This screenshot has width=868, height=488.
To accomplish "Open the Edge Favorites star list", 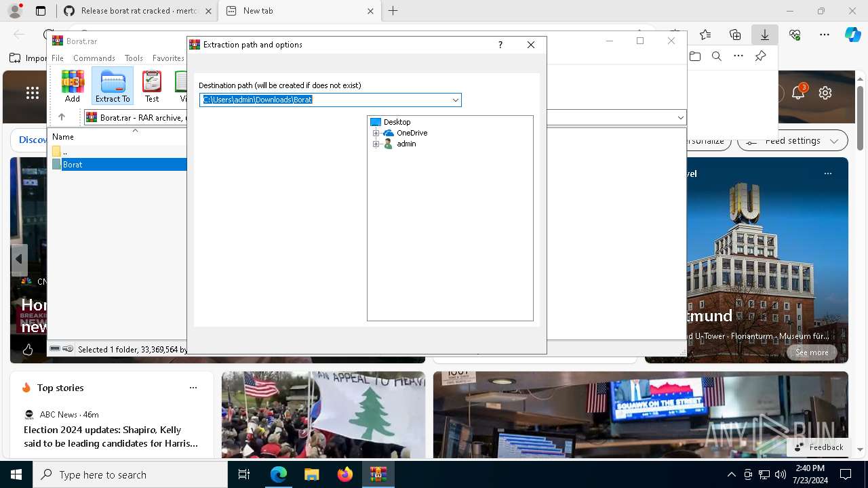I will coord(705,35).
